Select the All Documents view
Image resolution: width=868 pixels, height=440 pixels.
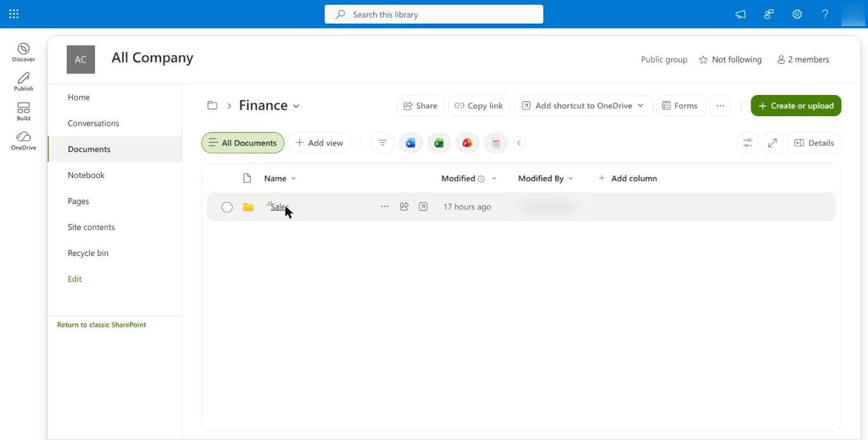click(243, 143)
